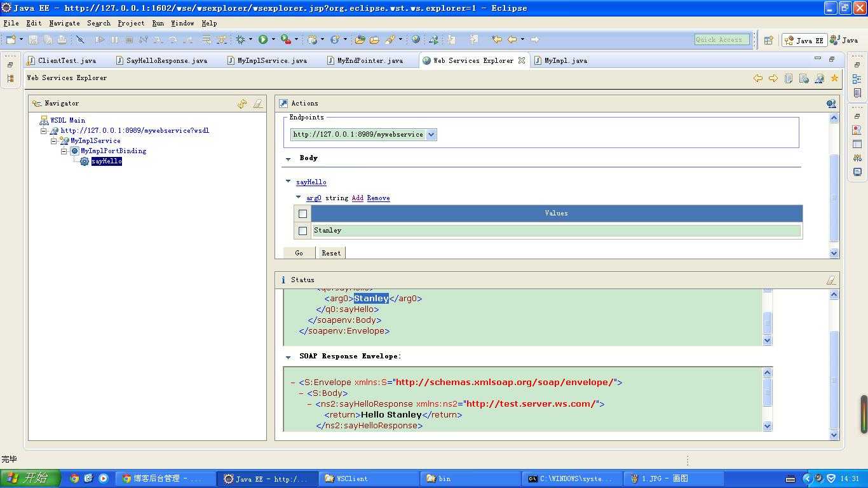Switch to the MyImplService.java tab
The image size is (868, 488).
pos(271,60)
